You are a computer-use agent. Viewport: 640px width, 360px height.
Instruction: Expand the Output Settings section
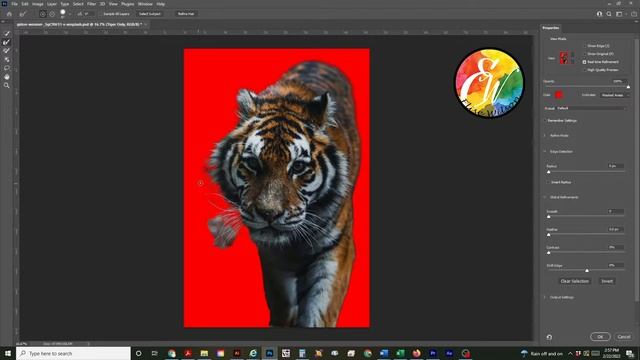[544, 297]
